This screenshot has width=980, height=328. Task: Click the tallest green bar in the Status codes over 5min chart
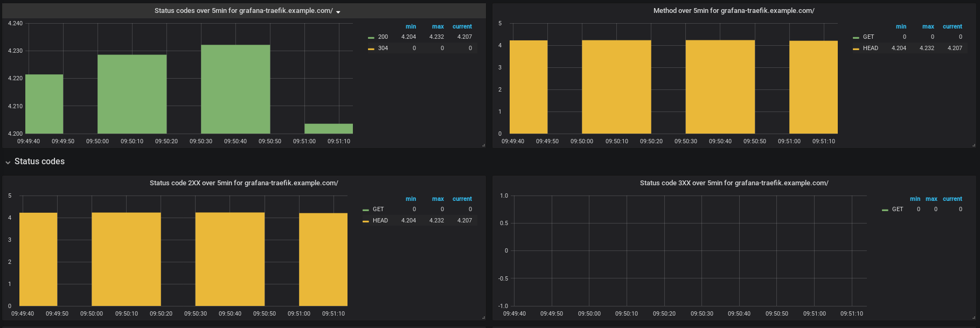click(235, 89)
